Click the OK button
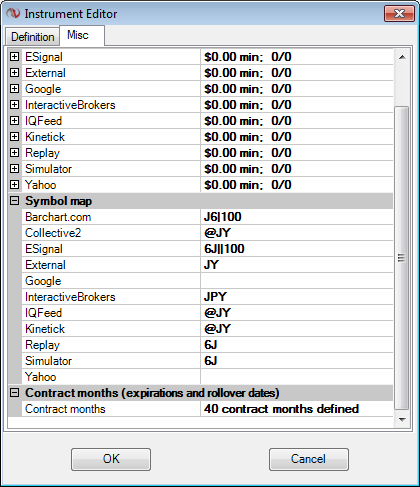Viewport: 420px width, 487px height. point(111,459)
